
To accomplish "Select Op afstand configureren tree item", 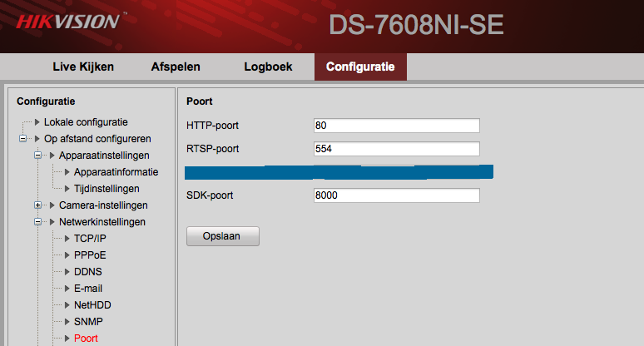I will click(97, 139).
